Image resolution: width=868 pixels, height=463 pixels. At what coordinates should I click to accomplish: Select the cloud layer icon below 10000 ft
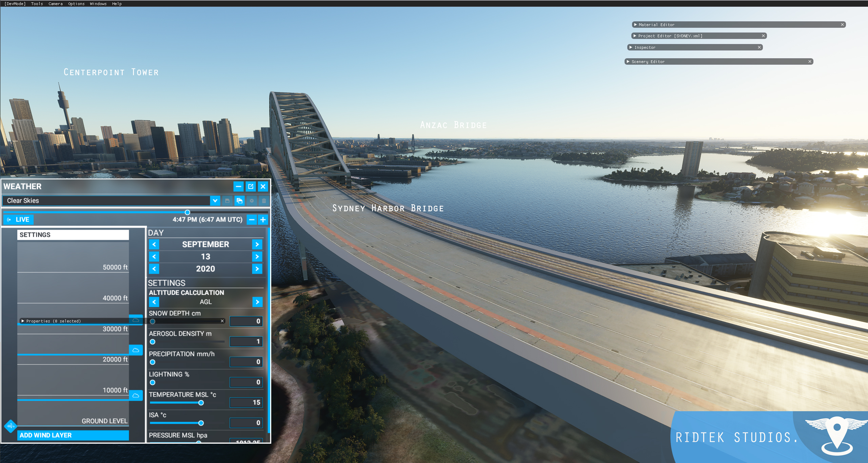tap(136, 395)
